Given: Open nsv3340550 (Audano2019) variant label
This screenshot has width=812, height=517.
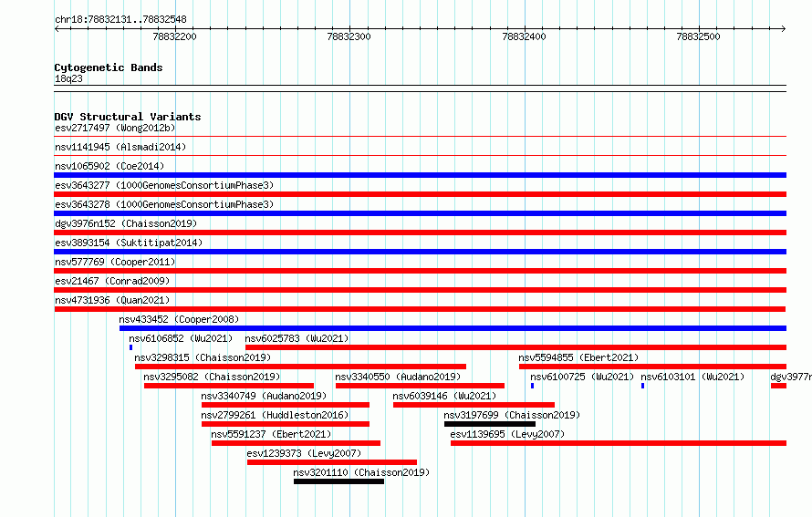Looking at the screenshot, I should pyautogui.click(x=398, y=377).
